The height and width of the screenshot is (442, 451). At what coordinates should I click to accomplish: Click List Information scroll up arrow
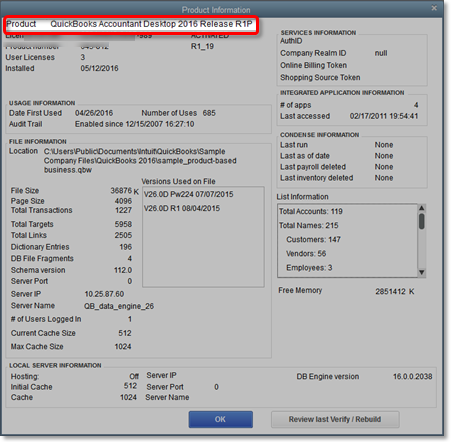(x=421, y=208)
